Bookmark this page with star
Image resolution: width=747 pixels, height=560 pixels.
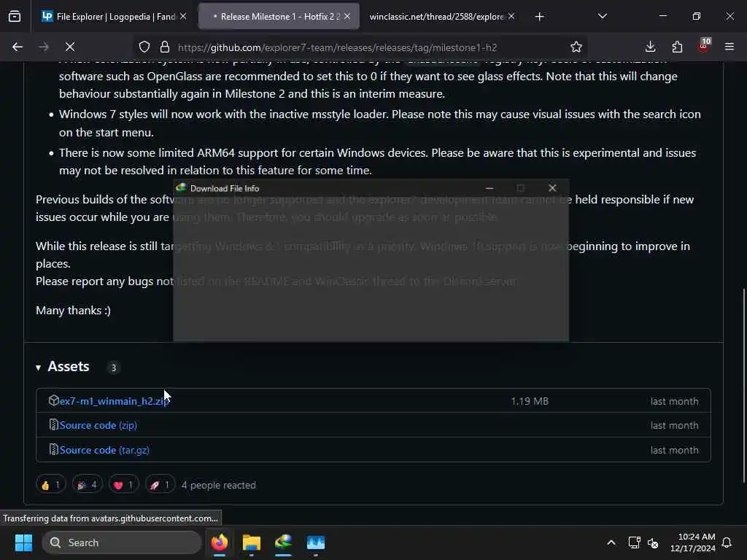576,47
